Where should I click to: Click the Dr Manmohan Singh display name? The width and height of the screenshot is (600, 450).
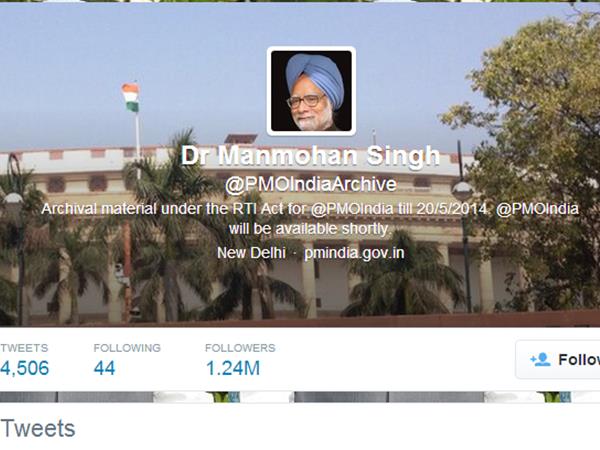(x=310, y=156)
